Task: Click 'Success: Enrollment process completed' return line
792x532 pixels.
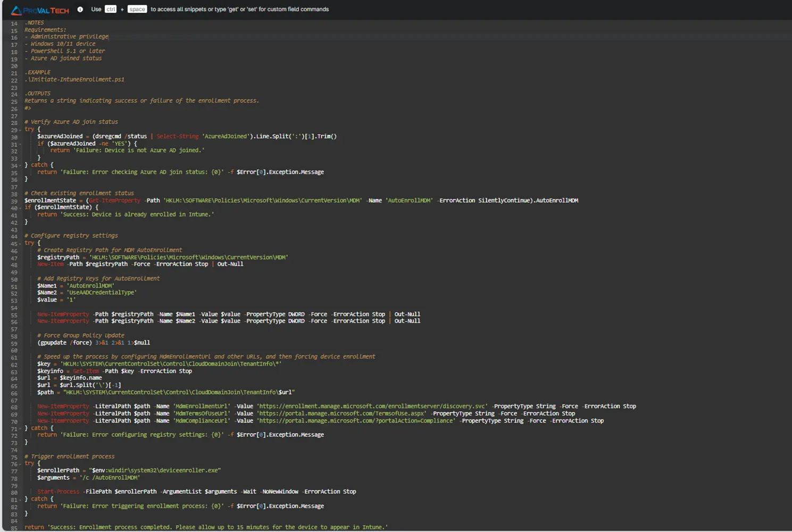Action: point(206,527)
